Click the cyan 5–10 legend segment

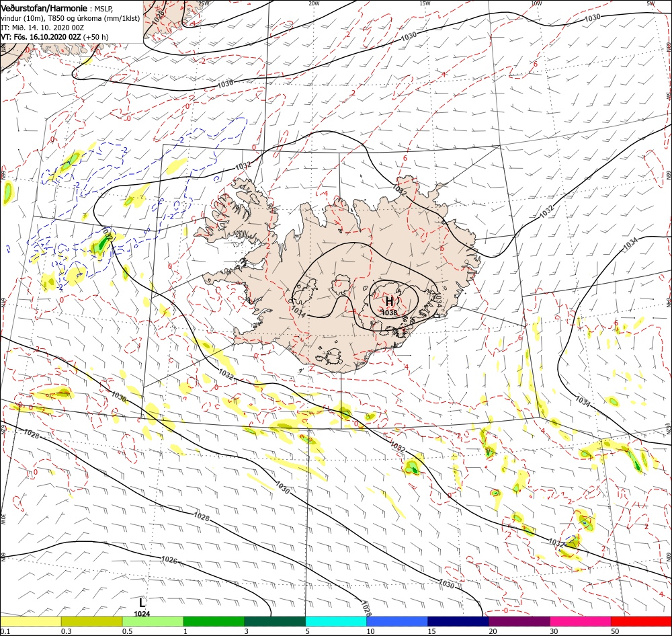coord(336,621)
